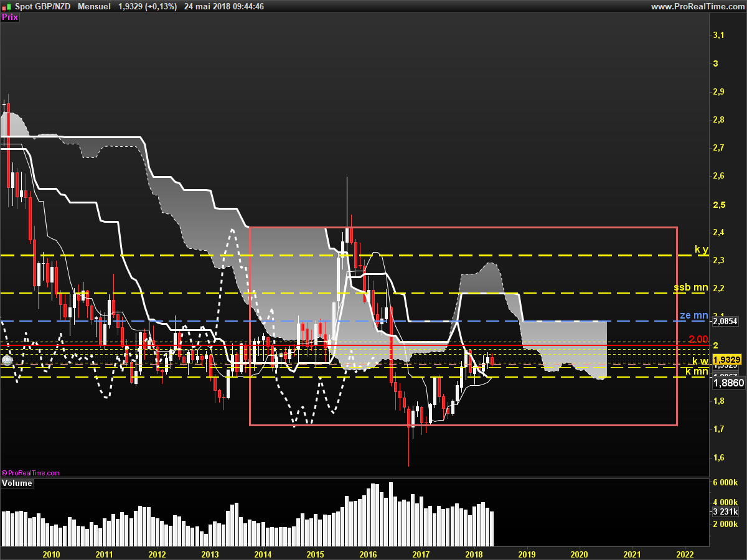747x560 pixels.
Task: Click the 2018 year on time axis
Action: pos(474,554)
